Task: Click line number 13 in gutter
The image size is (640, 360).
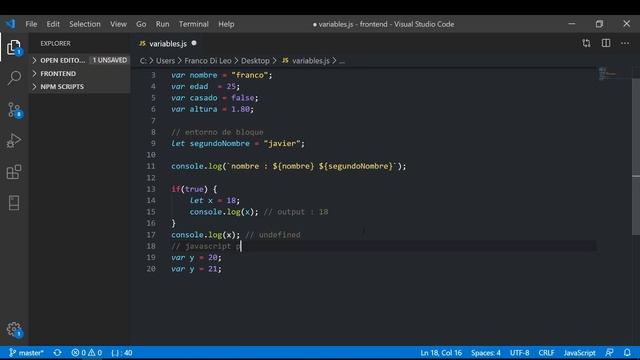Action: pyautogui.click(x=151, y=189)
